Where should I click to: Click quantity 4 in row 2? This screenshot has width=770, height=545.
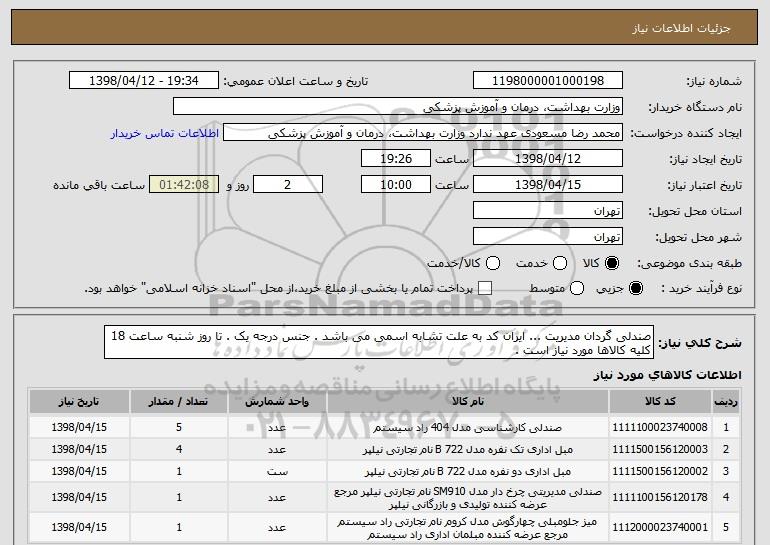(179, 449)
